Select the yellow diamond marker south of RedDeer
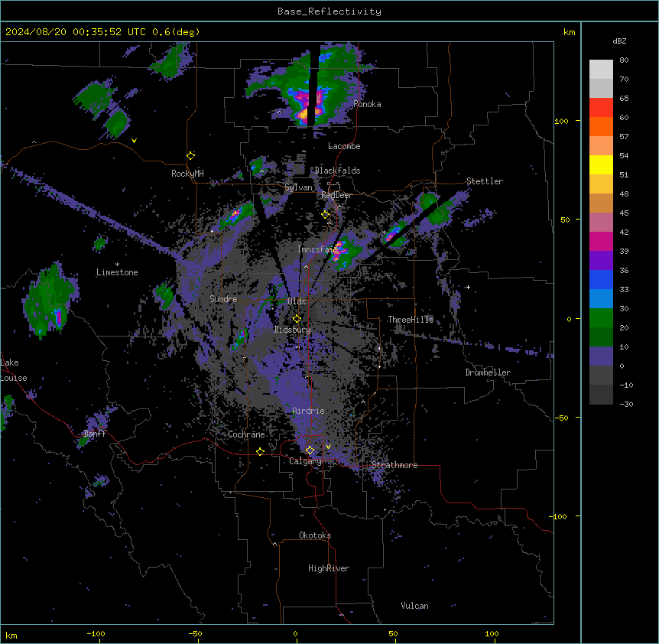This screenshot has width=659, height=644. click(x=326, y=215)
